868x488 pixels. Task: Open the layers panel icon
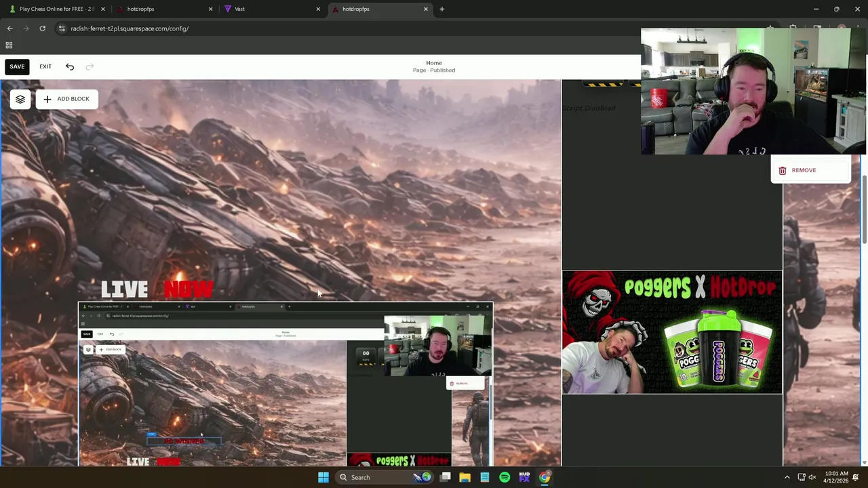(20, 99)
